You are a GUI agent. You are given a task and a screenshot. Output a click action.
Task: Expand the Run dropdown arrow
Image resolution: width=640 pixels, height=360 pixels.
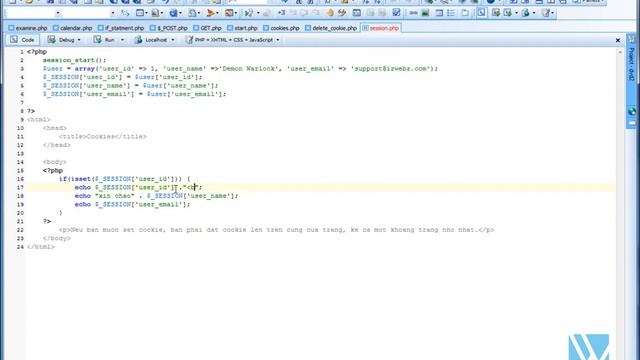pyautogui.click(x=122, y=40)
